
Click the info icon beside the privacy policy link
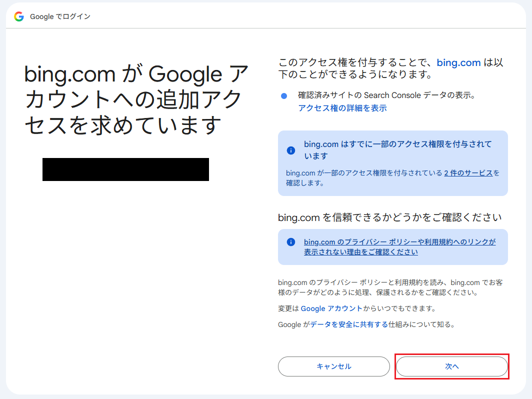click(291, 242)
